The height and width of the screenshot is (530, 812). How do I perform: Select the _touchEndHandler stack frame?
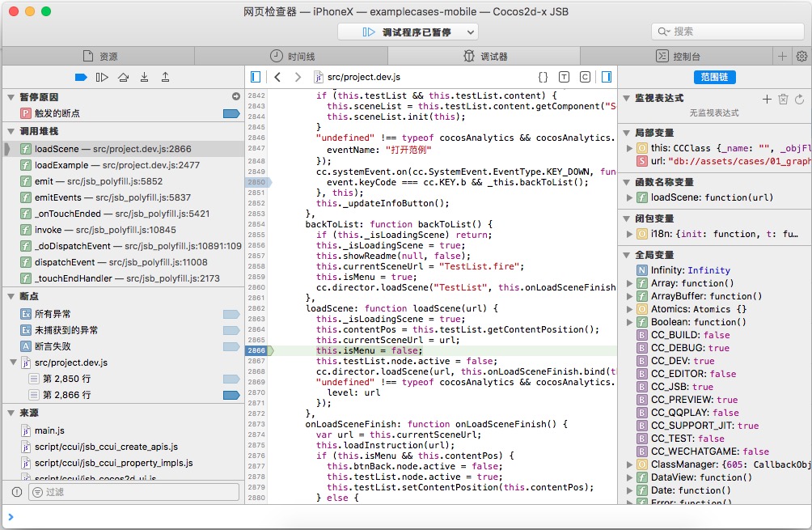(x=123, y=278)
